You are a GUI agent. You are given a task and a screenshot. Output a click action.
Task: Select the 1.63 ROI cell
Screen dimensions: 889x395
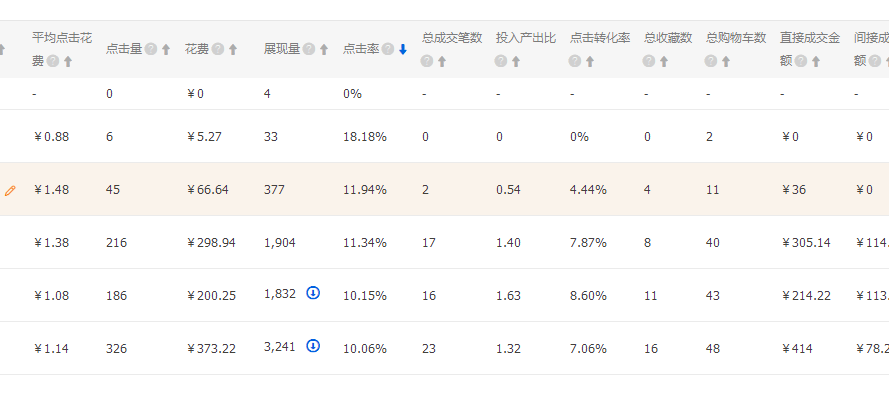[508, 296]
